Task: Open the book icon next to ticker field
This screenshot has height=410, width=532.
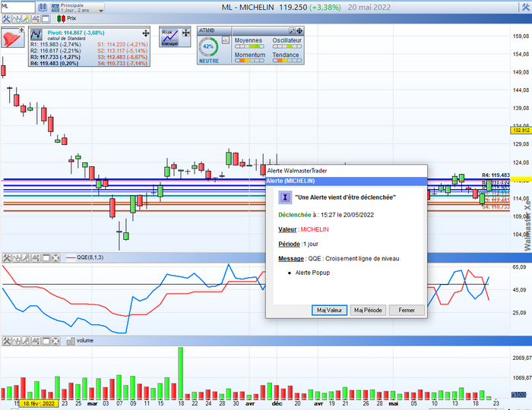Action: [x=43, y=8]
